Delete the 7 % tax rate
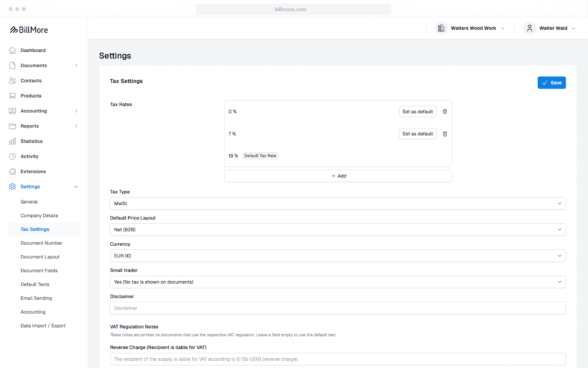Screen dimensions: 588x368 pyautogui.click(x=445, y=134)
